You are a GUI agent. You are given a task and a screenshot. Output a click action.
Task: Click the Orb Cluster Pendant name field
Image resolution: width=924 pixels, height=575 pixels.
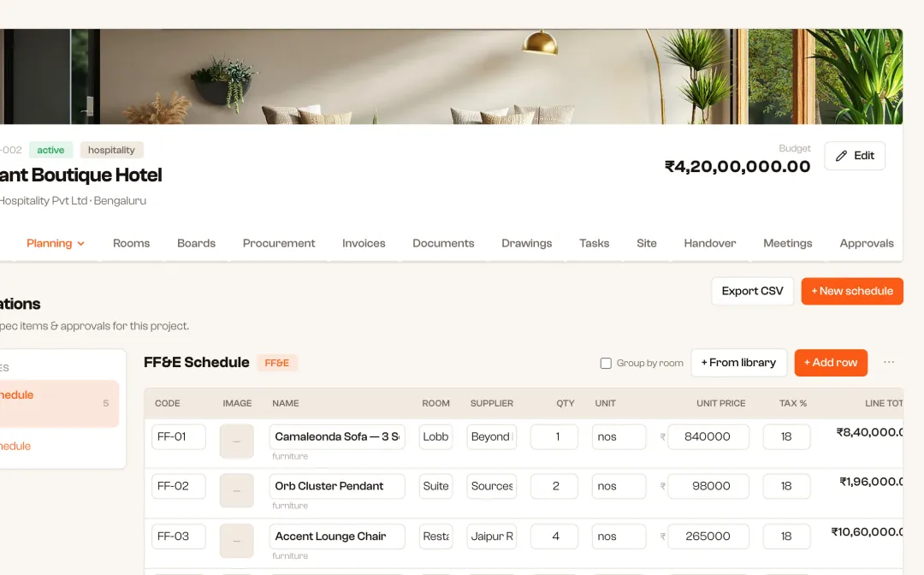(x=337, y=486)
